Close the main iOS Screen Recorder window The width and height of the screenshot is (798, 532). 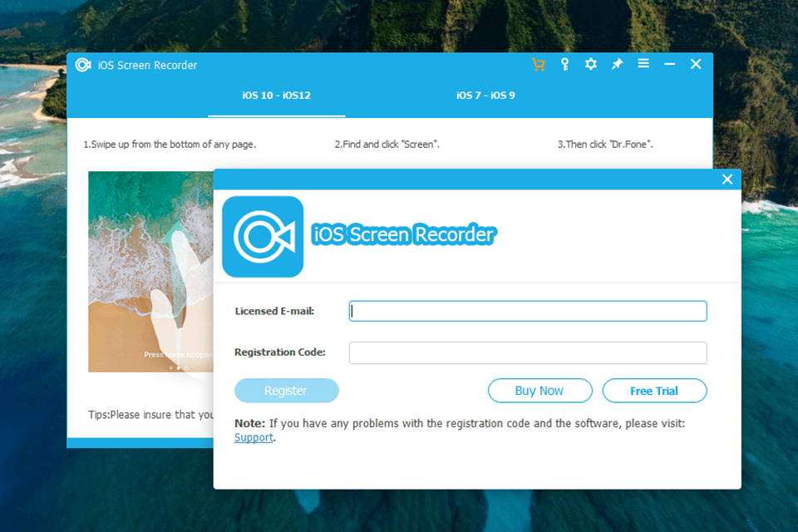point(697,65)
